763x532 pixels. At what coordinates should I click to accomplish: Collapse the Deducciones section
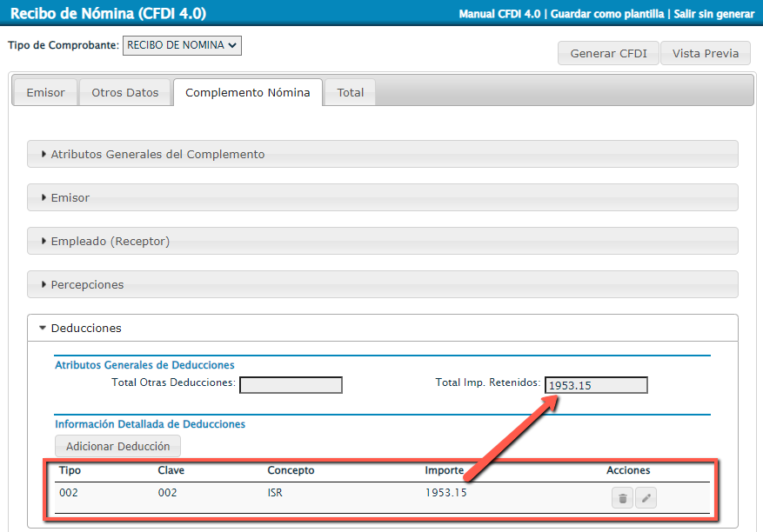coord(86,328)
